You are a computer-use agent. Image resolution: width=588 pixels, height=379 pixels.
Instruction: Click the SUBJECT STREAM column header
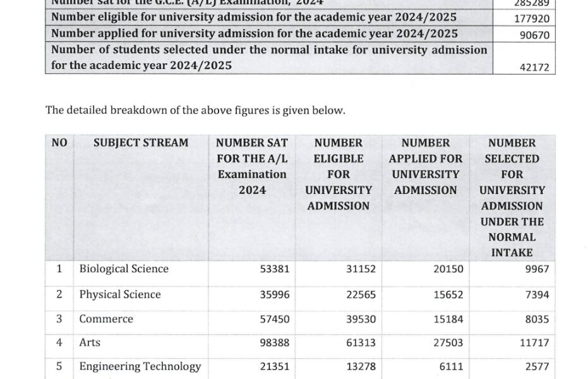[x=141, y=143]
